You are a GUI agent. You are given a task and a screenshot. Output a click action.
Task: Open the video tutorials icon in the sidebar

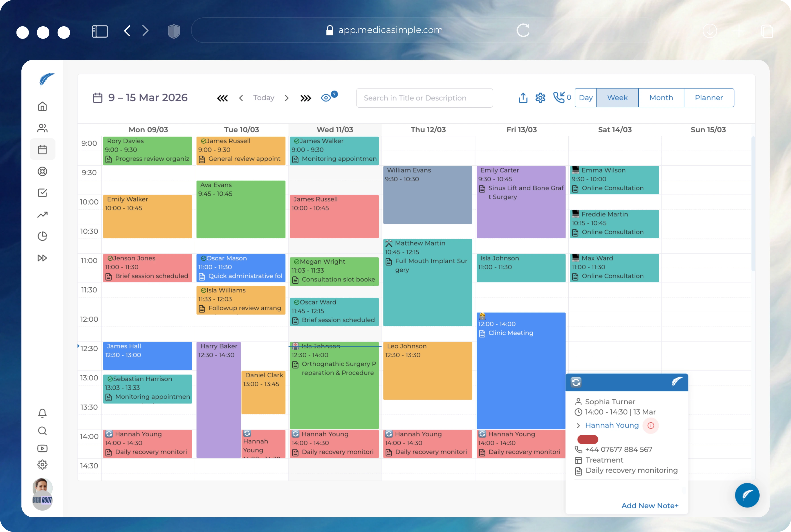[x=42, y=448]
